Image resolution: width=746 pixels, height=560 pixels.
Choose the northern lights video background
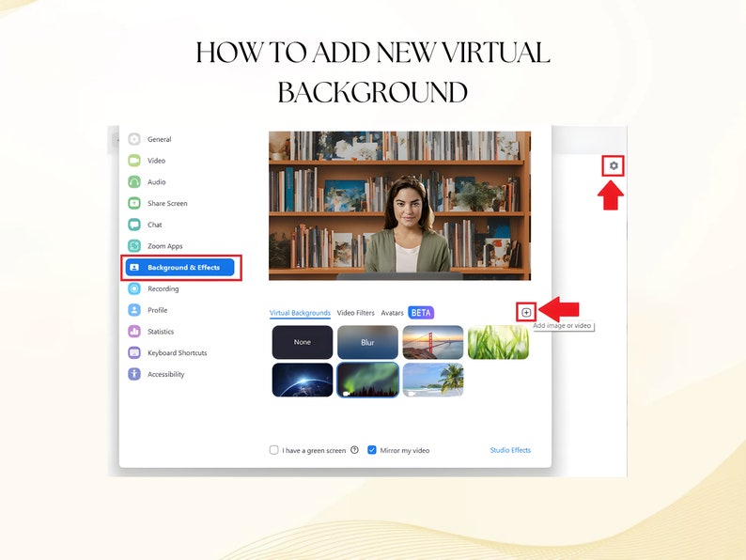click(x=367, y=381)
